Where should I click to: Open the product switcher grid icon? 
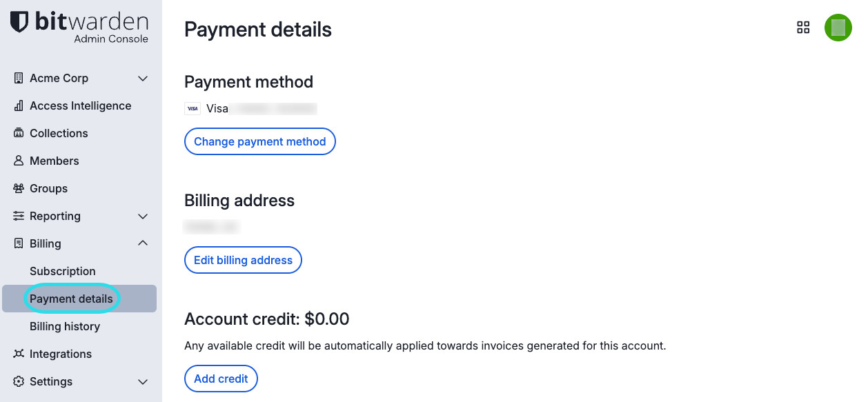tap(803, 27)
